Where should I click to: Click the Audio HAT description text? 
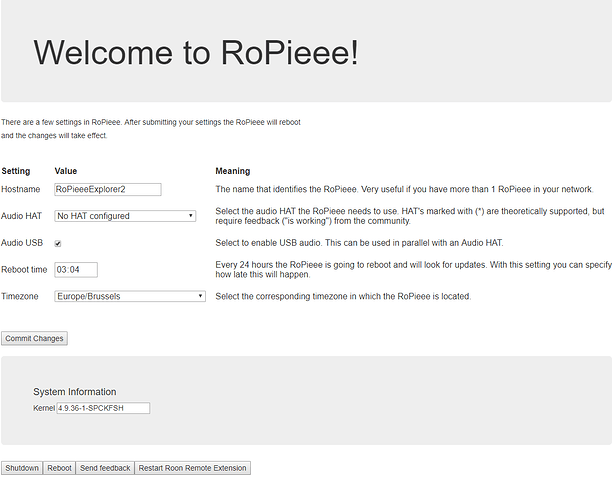click(410, 216)
